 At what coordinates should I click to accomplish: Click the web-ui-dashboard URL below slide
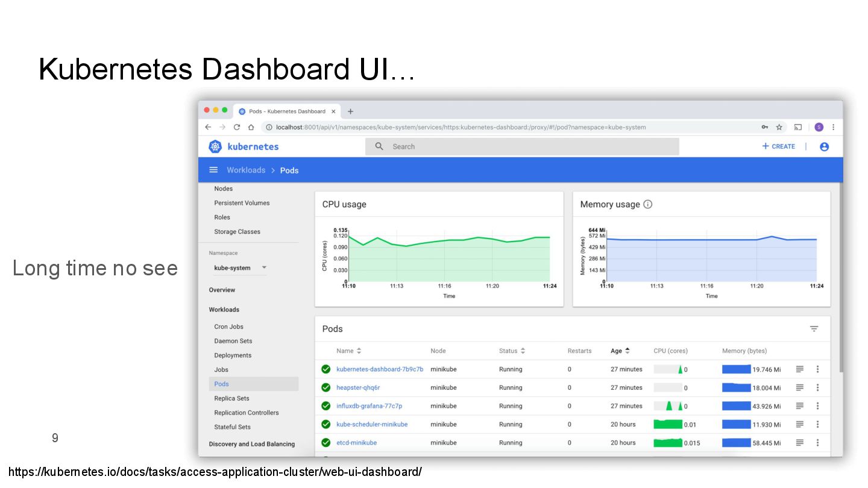tap(215, 472)
